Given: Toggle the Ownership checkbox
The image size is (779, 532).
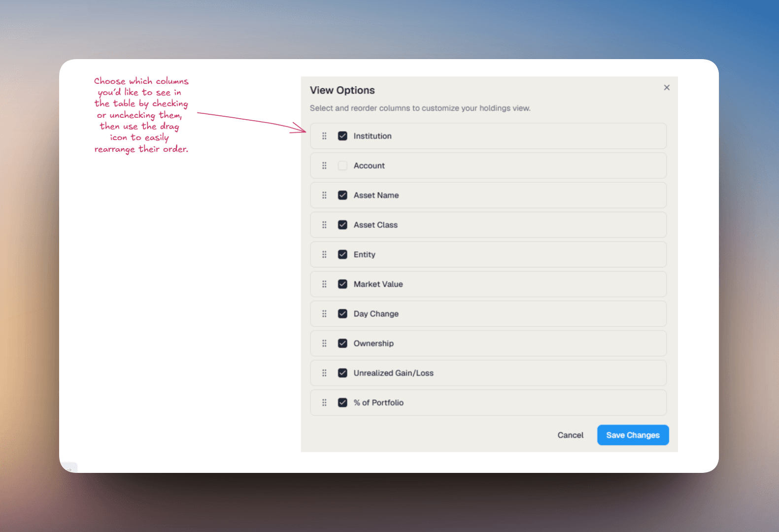Looking at the screenshot, I should (x=342, y=343).
